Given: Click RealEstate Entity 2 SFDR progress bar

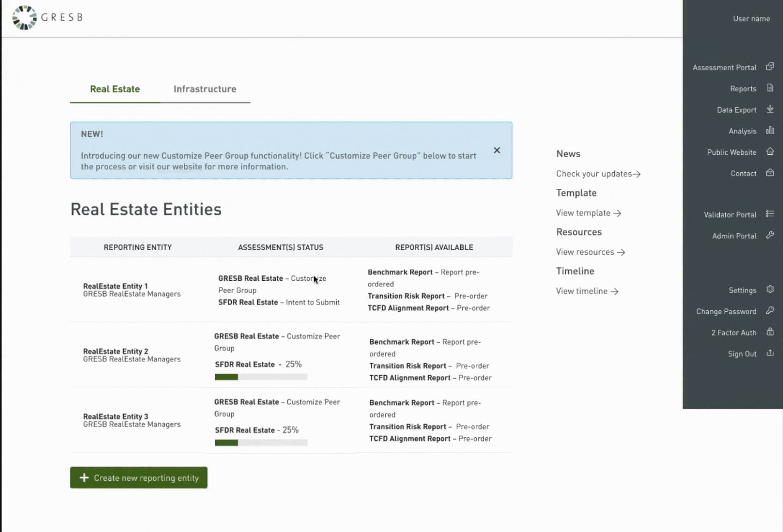Looking at the screenshot, I should pos(261,377).
